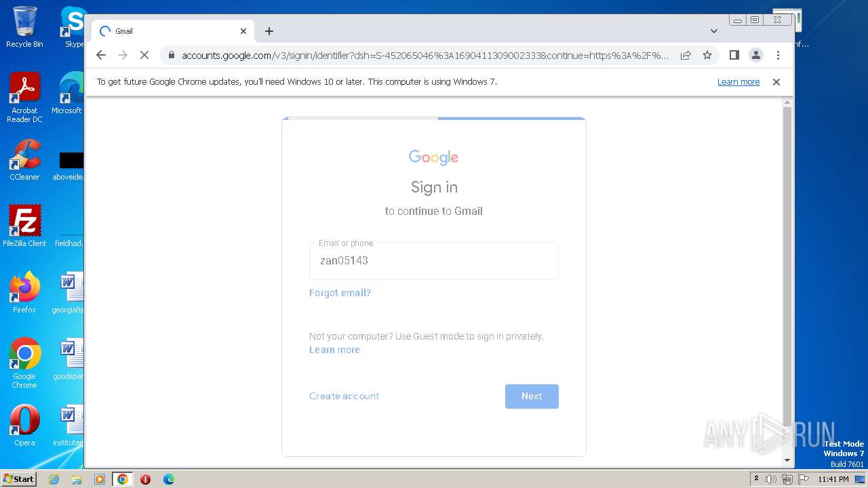The width and height of the screenshot is (868, 488).
Task: Open Guest mode Learn more link
Action: (x=334, y=350)
